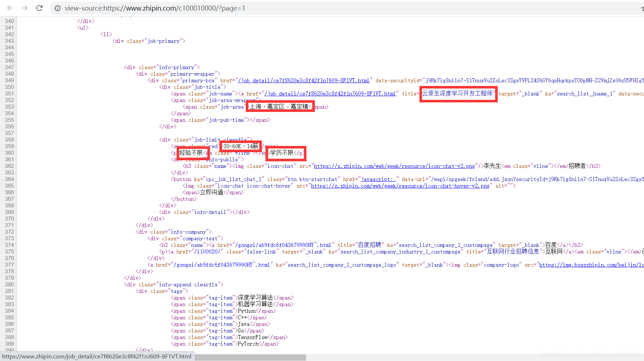The width and height of the screenshot is (644, 361).
Task: Open the img.bosszhipin.com logo link on line 377
Action: (x=591, y=265)
